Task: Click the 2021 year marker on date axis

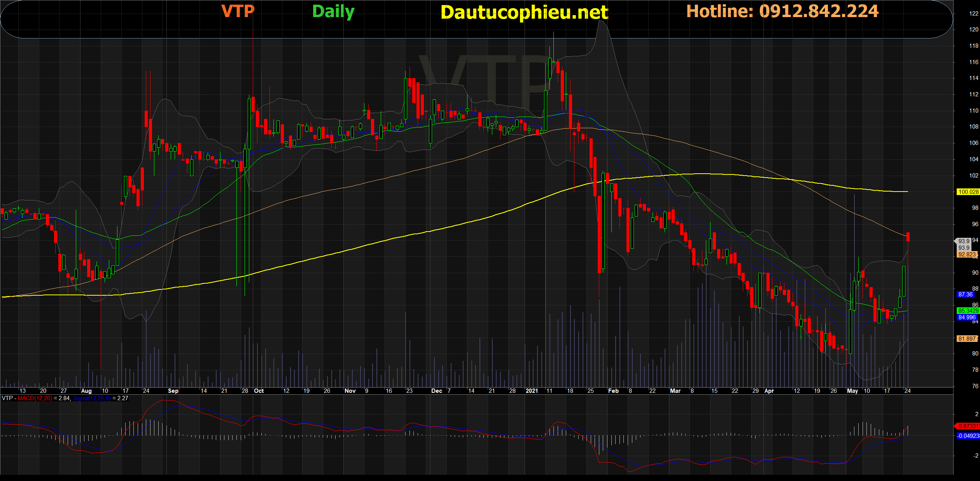Action: 532,391
